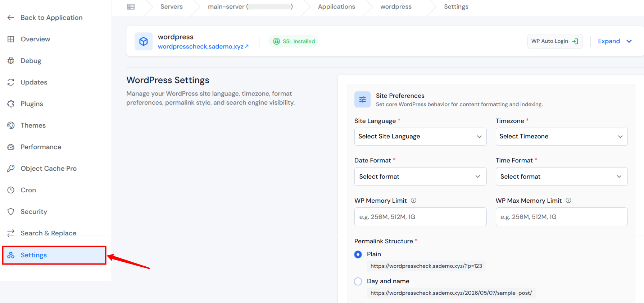Click Applications in the breadcrumb
This screenshot has width=644, height=303.
336,7
